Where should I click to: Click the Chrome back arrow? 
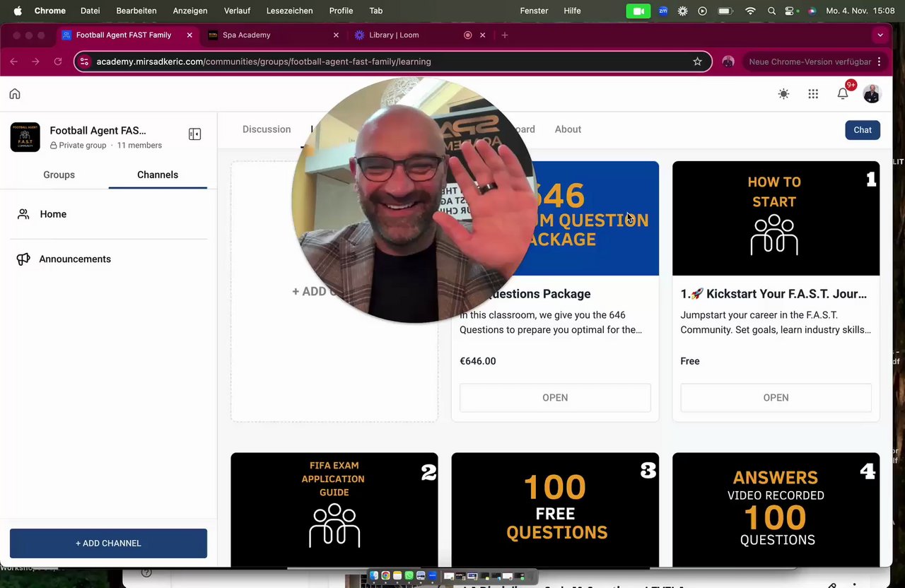(x=13, y=61)
